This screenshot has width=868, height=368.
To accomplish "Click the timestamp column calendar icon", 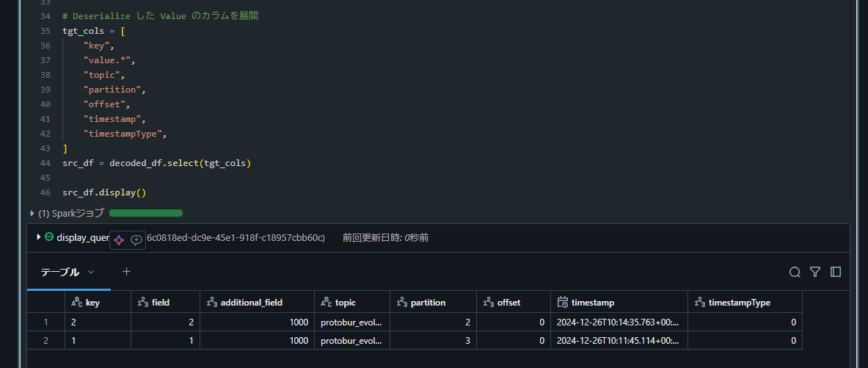I will [563, 302].
